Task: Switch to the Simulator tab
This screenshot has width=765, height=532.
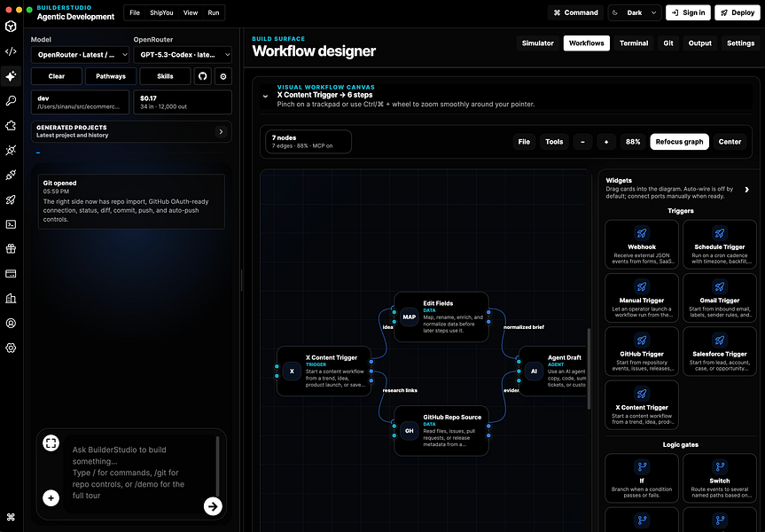Action: click(x=538, y=43)
